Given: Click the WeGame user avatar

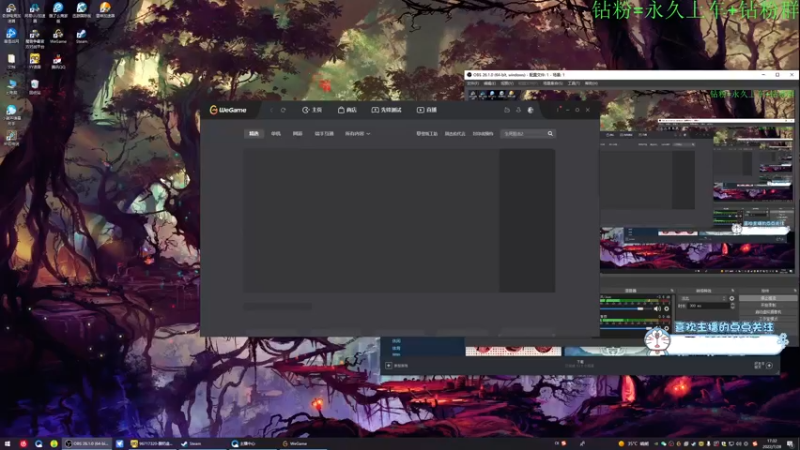Looking at the screenshot, I should pos(531,110).
